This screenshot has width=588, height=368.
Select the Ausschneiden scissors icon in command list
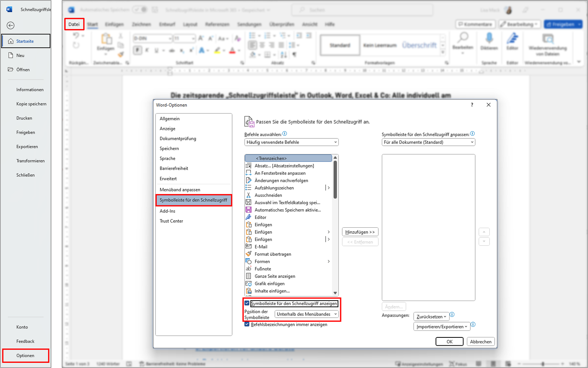tap(249, 195)
